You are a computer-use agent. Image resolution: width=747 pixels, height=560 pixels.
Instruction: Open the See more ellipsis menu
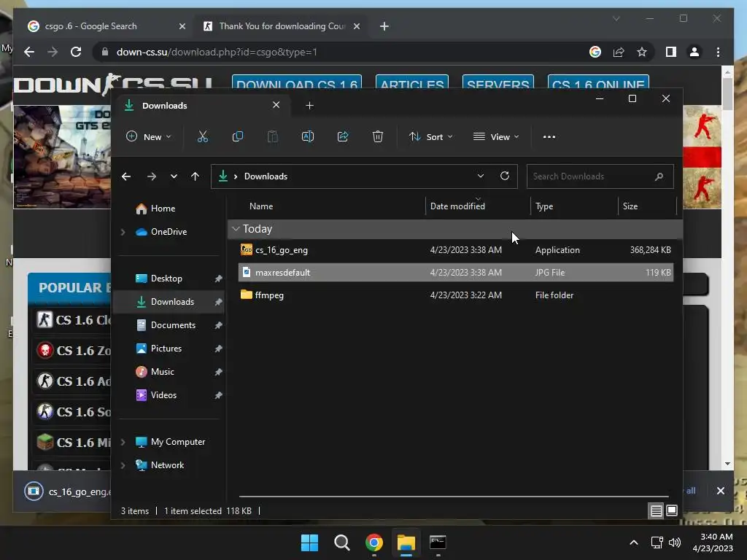point(549,136)
